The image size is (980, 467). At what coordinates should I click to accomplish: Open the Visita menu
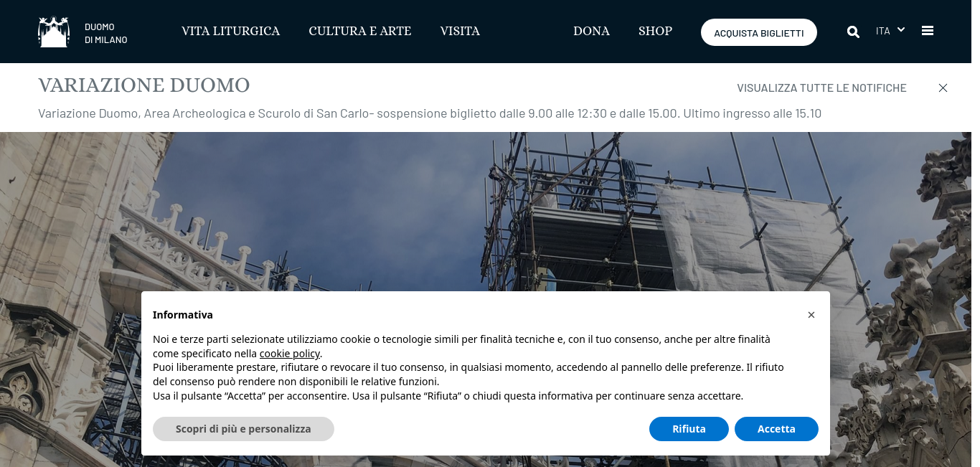coord(460,32)
